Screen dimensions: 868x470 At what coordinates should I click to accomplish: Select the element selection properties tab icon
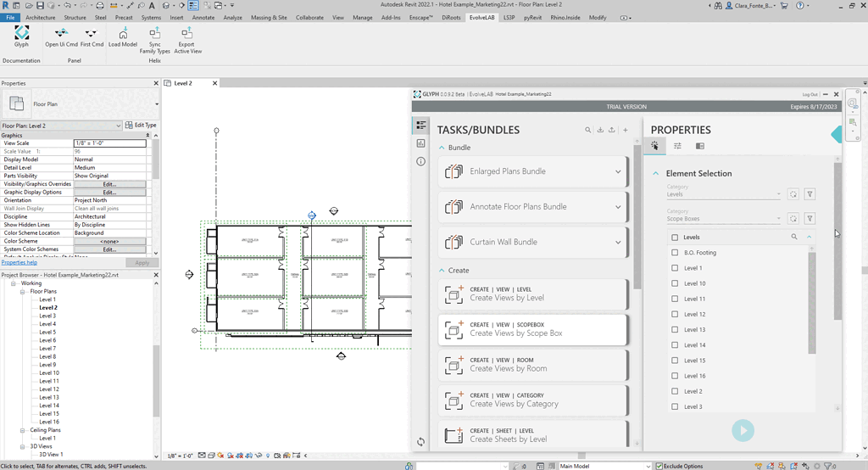coord(655,146)
